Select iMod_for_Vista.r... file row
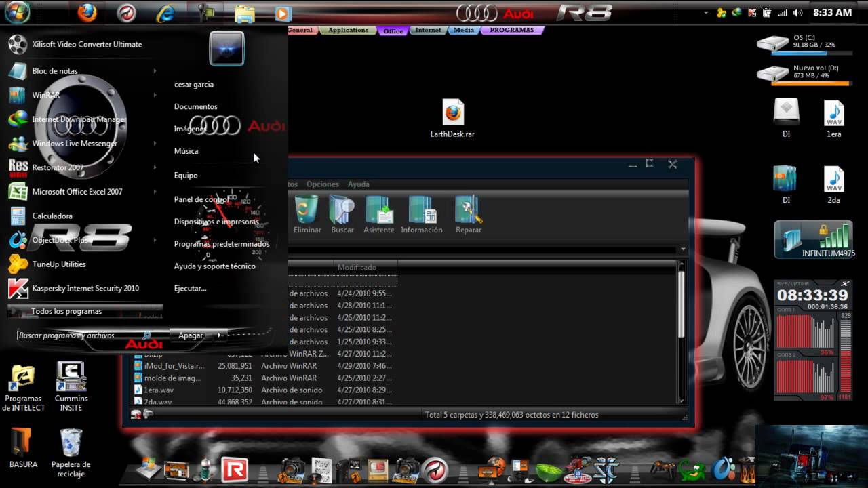Screen dimensions: 868x488 263,366
